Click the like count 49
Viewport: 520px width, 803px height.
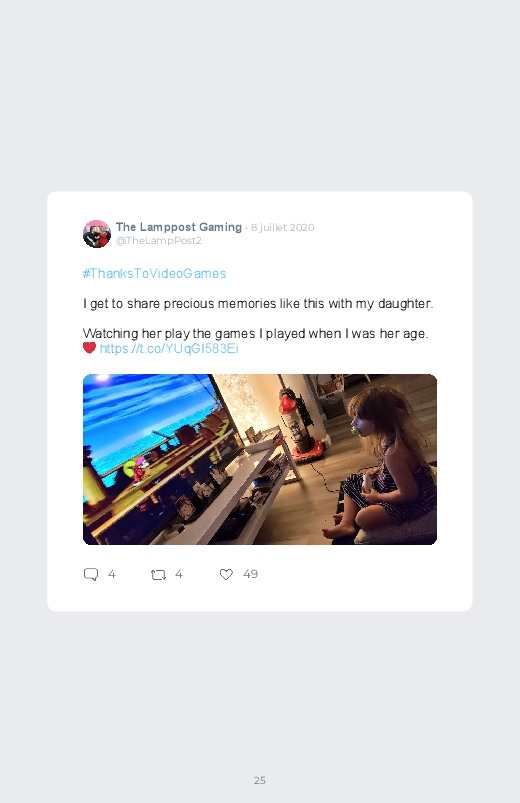click(x=251, y=574)
